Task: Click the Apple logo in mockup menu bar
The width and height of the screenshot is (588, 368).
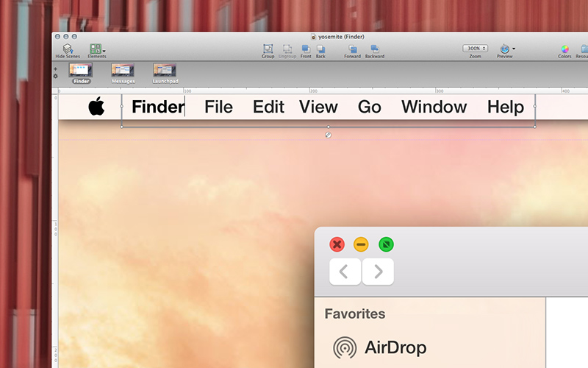Action: click(x=96, y=107)
